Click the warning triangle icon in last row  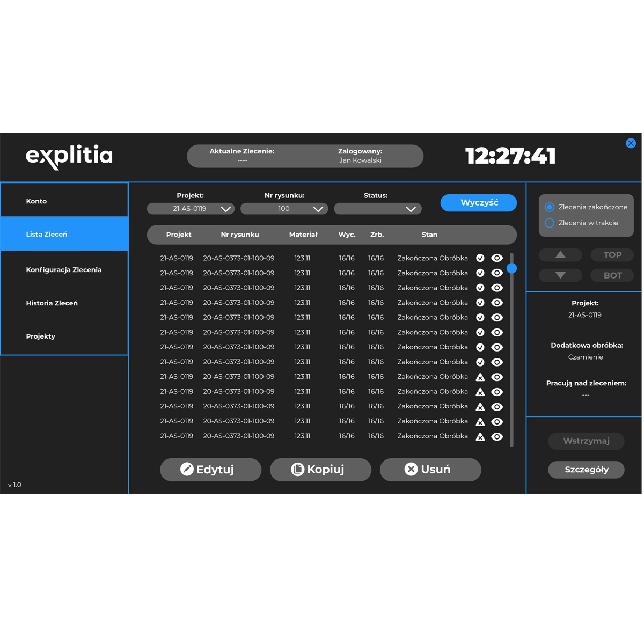coord(480,436)
